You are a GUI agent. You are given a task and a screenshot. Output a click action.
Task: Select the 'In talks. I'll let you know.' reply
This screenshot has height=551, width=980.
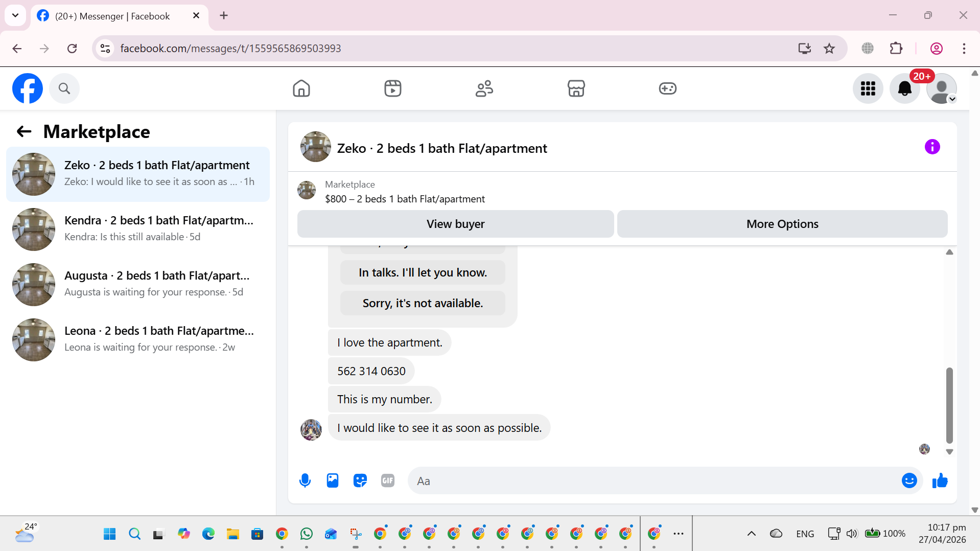tap(423, 272)
